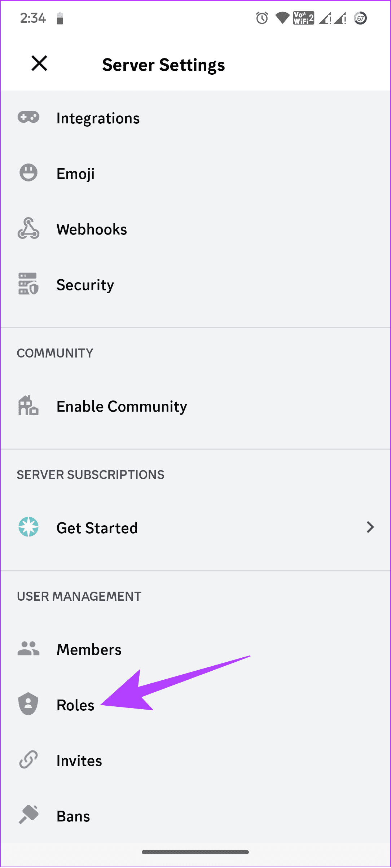Tap the Get Started label
Image resolution: width=391 pixels, height=868 pixels.
[x=97, y=528]
